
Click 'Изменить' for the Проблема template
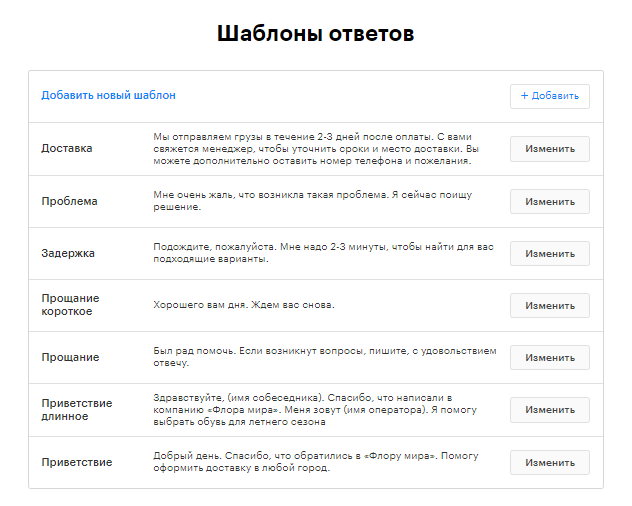[x=549, y=202]
